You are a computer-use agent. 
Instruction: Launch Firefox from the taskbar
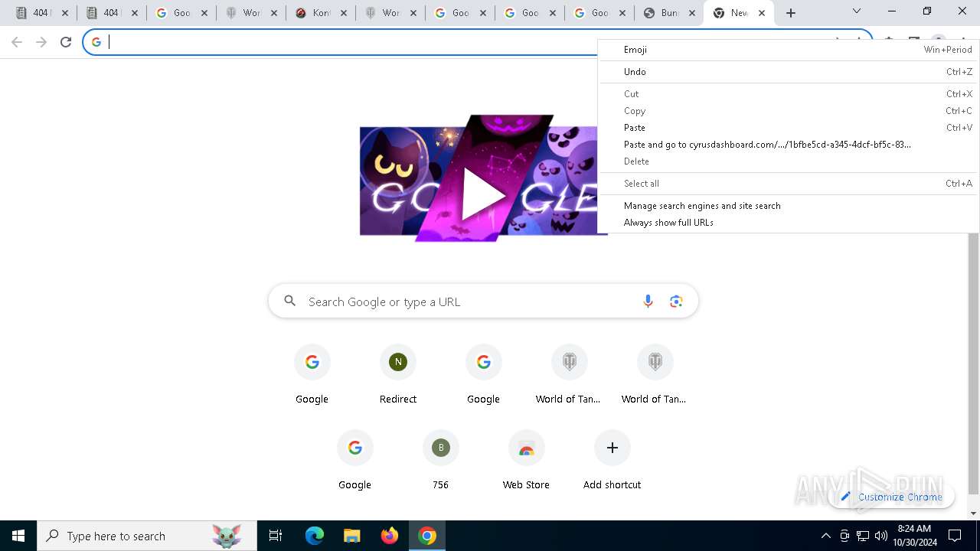(x=390, y=536)
